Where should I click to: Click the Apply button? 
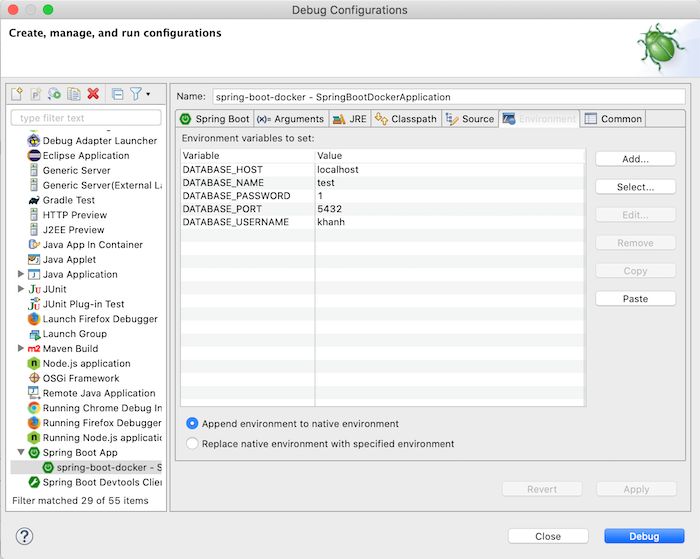(x=636, y=489)
